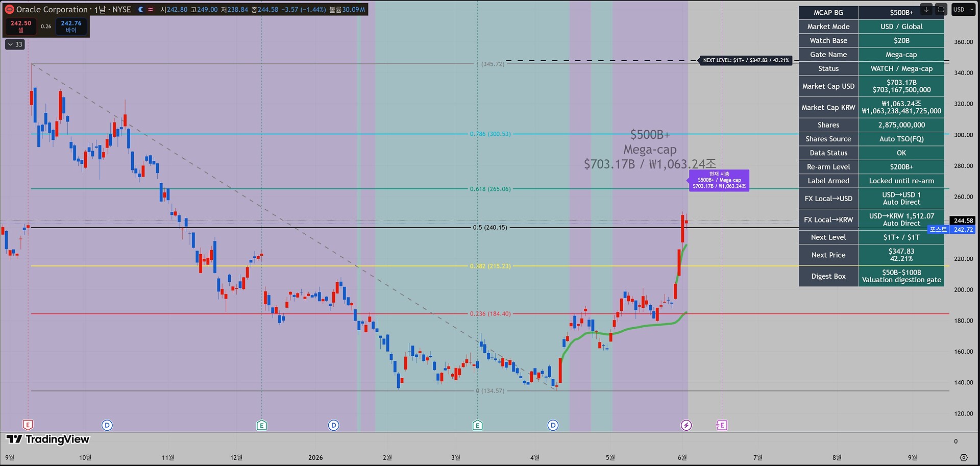Open symbol search via Oracle Corporation title
The image size is (980, 466).
point(52,9)
